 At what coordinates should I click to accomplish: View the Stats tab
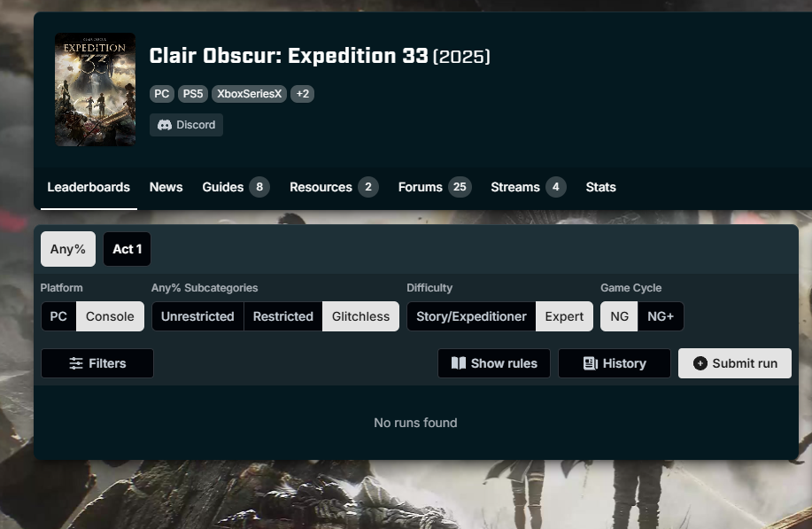pyautogui.click(x=600, y=187)
